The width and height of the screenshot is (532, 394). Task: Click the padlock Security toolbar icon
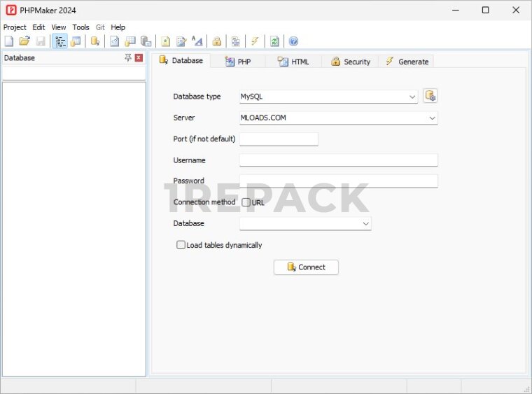(x=217, y=41)
